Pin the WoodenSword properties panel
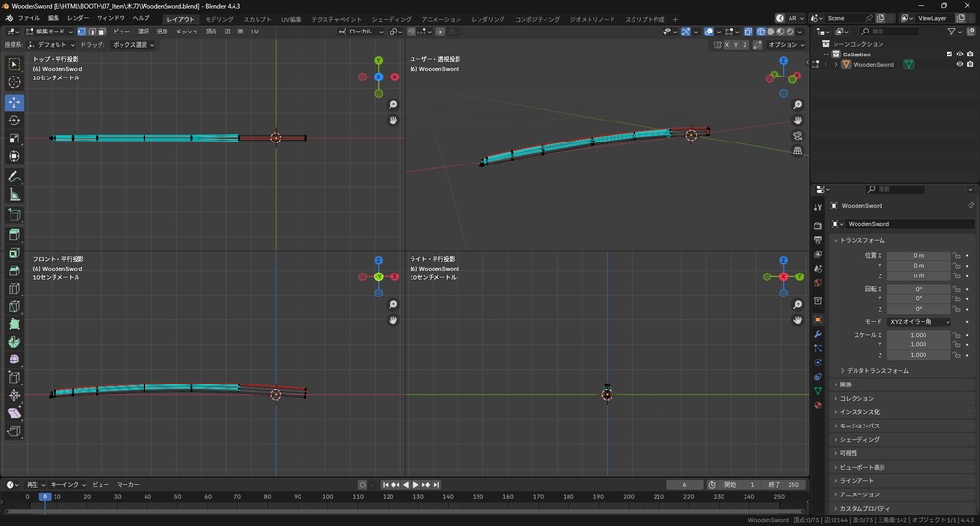 tap(970, 205)
